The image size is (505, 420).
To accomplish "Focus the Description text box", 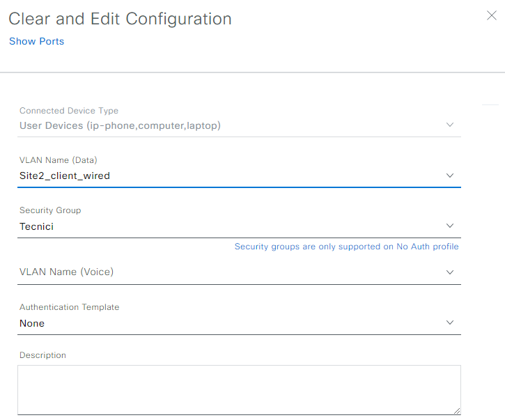I will pos(239,390).
